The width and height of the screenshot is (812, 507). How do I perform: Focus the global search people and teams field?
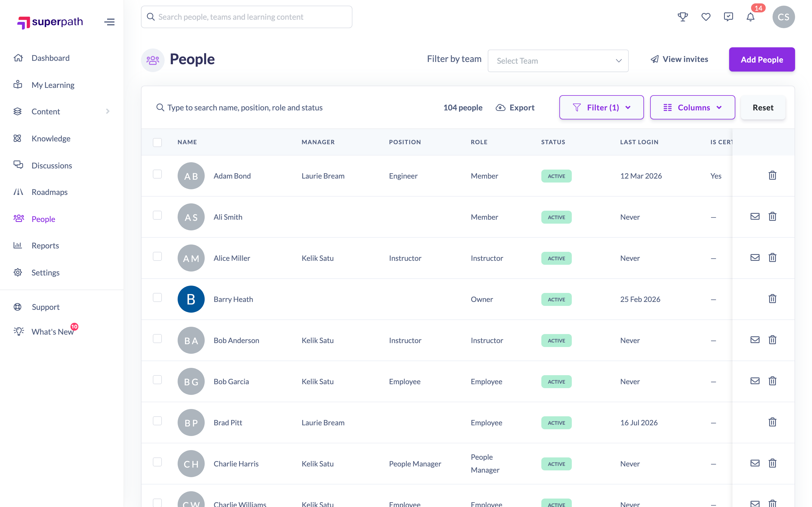[247, 17]
